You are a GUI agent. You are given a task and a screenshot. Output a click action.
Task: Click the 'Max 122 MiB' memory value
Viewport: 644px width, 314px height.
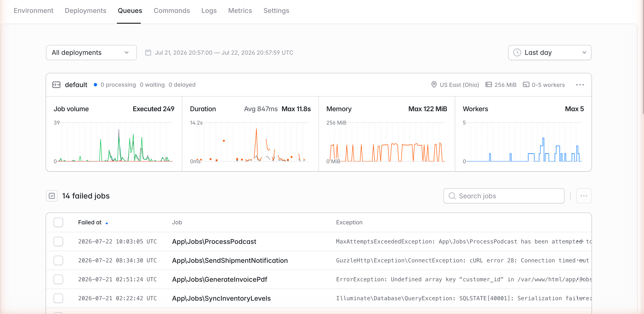tap(427, 109)
